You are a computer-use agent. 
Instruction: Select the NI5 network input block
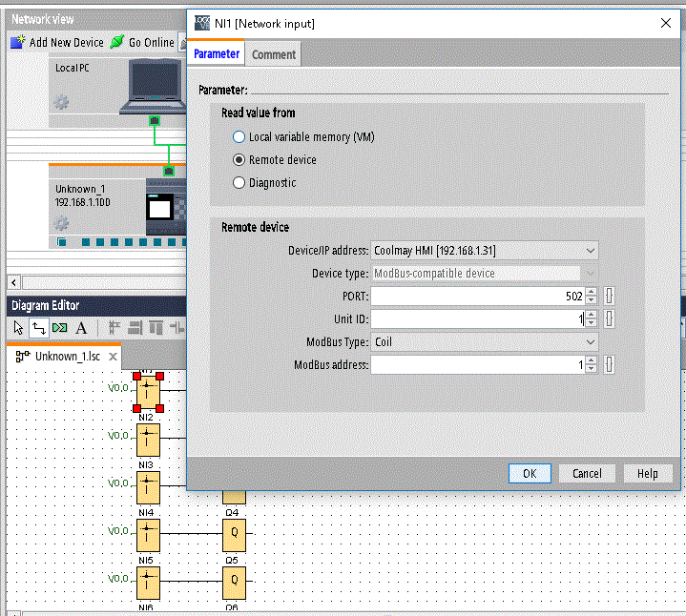[148, 583]
